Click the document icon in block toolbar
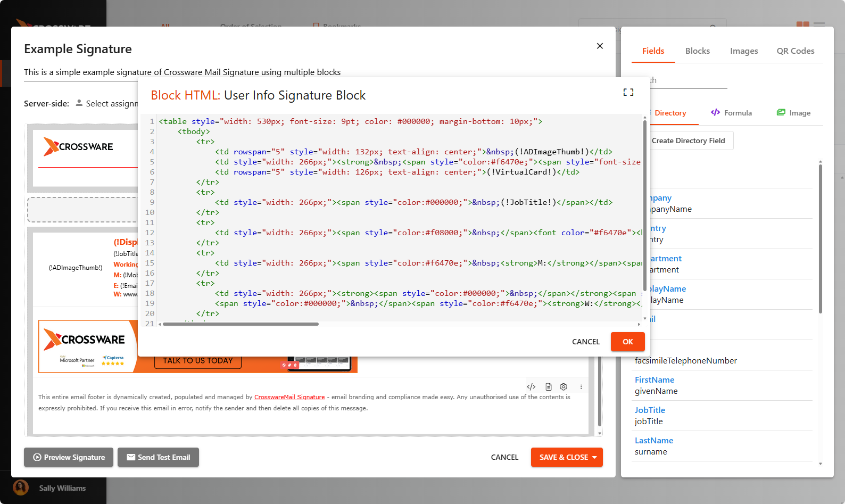Screen dimensions: 845x504 pyautogui.click(x=548, y=387)
